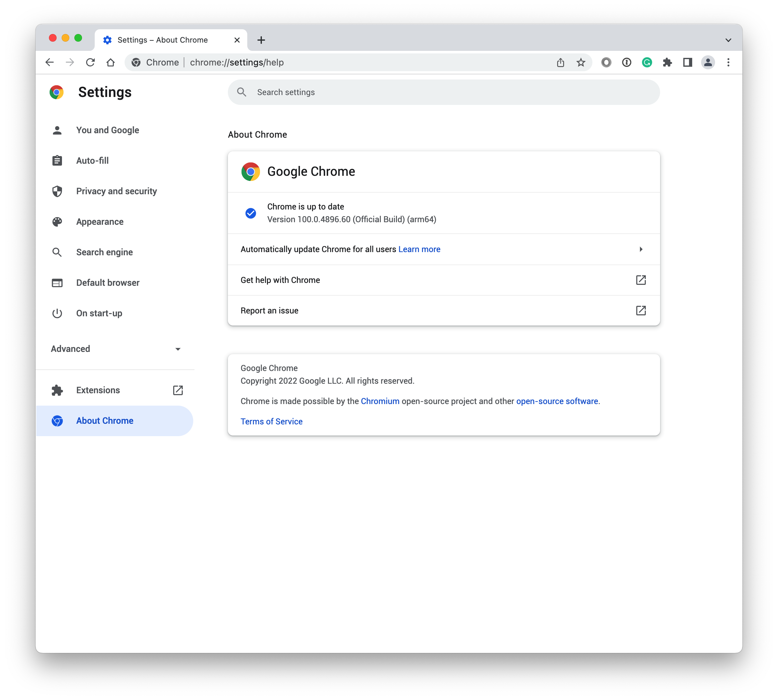Click the Terms of Service link
Image resolution: width=778 pixels, height=700 pixels.
pyautogui.click(x=271, y=421)
